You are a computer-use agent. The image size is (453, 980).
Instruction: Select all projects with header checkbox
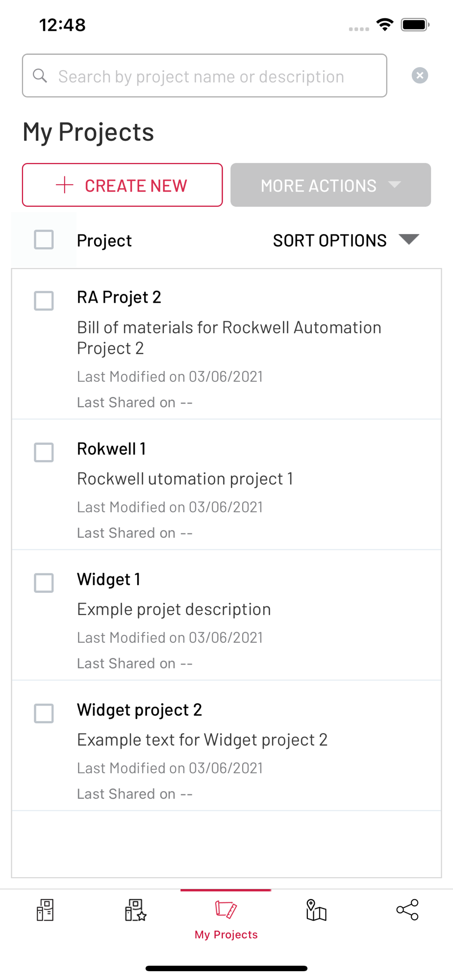pyautogui.click(x=44, y=240)
